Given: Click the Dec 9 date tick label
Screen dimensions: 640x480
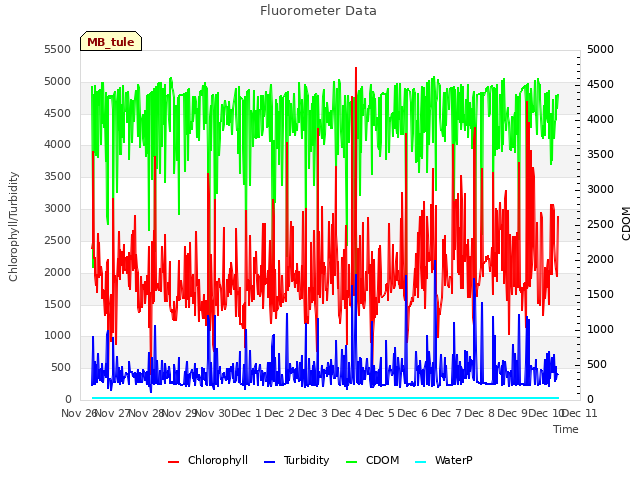Looking at the screenshot, I should (513, 413).
